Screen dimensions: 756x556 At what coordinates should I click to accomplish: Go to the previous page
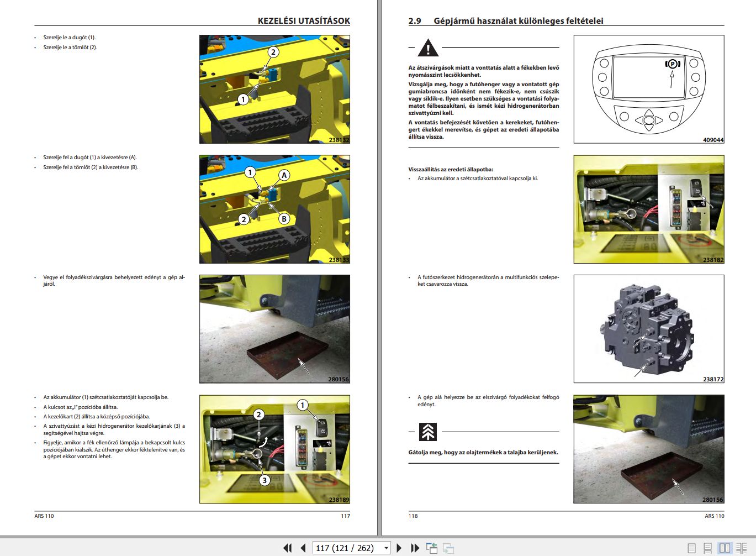[303, 548]
